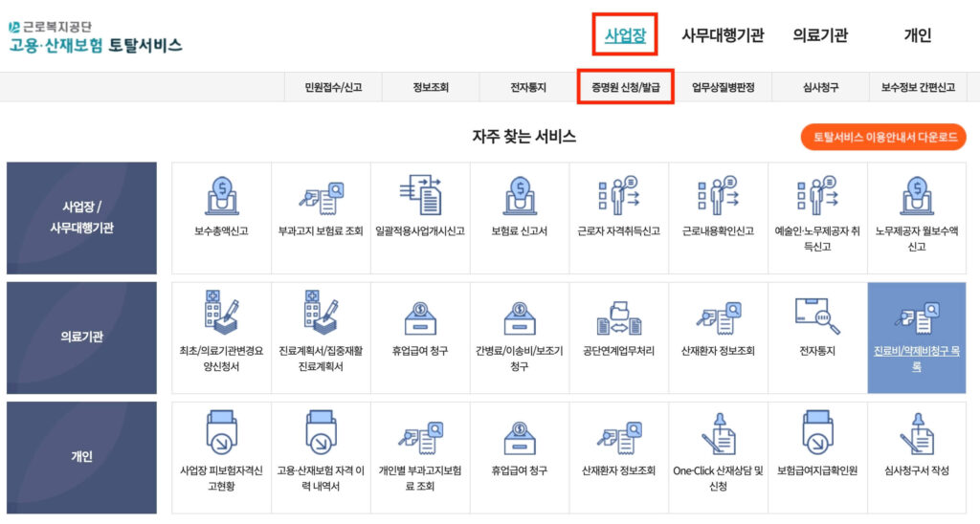The image size is (980, 524).
Task: Select the 근로자 자격취득신고 icon
Action: [x=618, y=197]
